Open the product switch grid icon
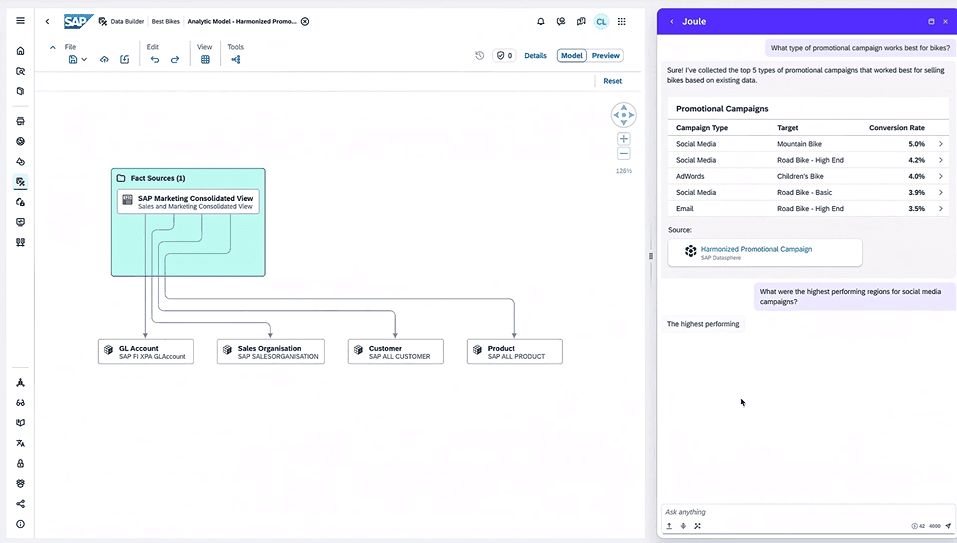Screen dimensions: 957x543 (621, 21)
